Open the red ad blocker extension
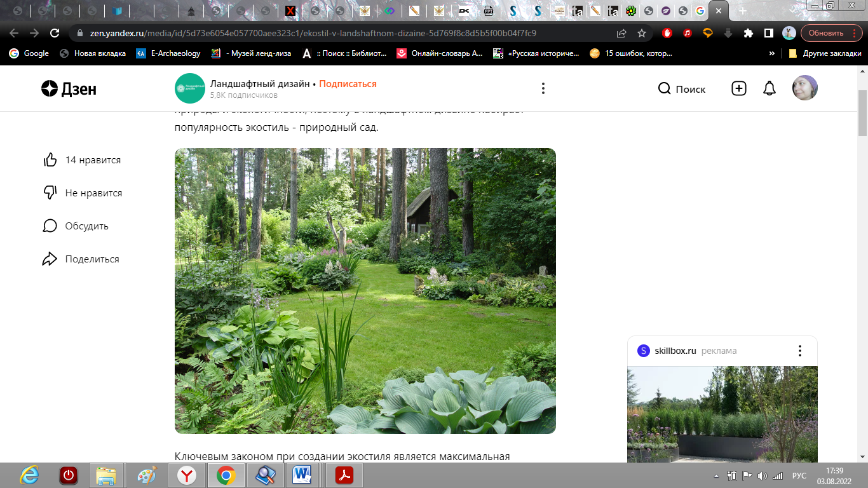The width and height of the screenshot is (868, 488). (667, 33)
